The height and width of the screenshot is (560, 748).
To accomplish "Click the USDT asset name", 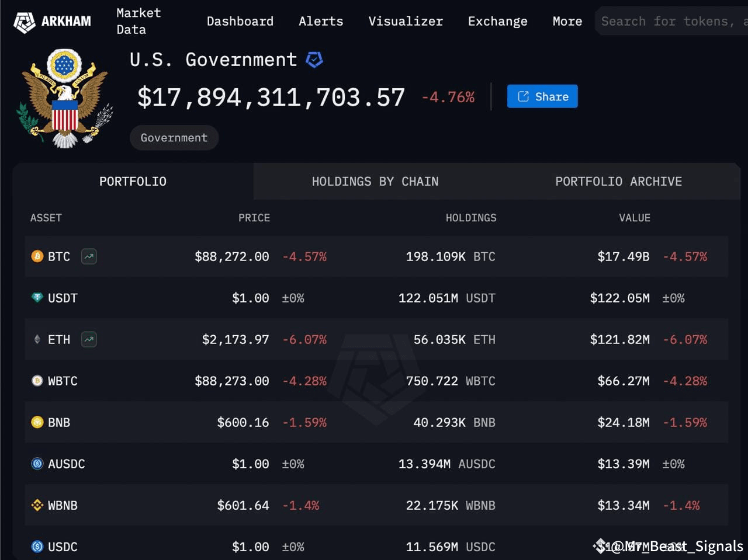I will tap(63, 298).
